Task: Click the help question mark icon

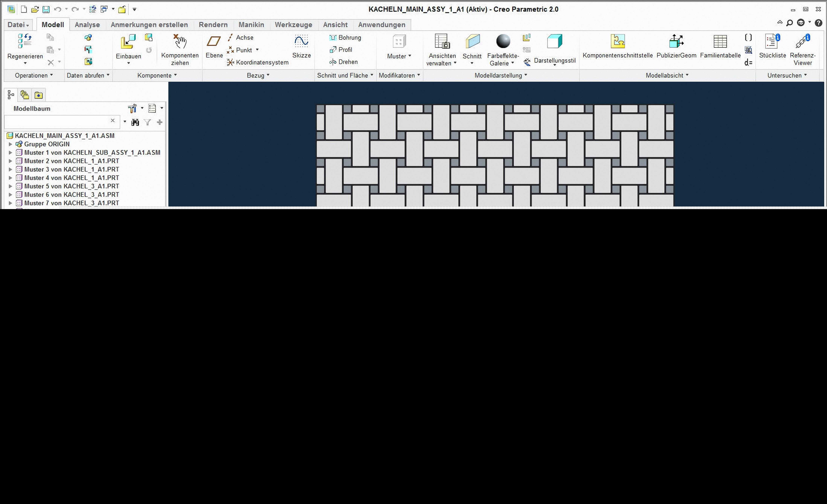Action: [819, 23]
